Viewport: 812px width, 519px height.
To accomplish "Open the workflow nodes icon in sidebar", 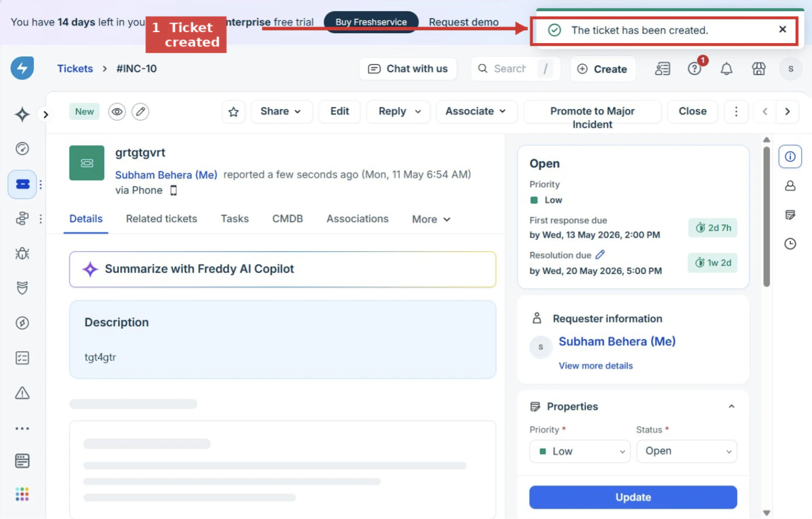I will (x=22, y=219).
